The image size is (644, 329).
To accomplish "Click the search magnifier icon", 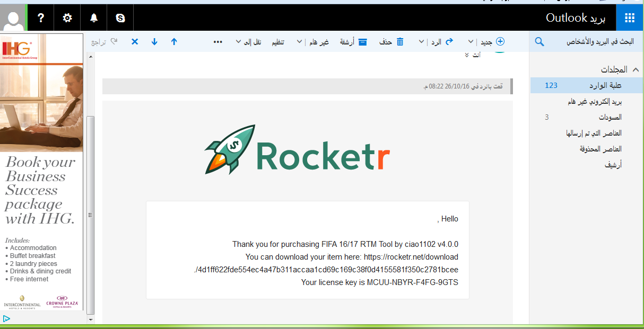I will coord(539,42).
